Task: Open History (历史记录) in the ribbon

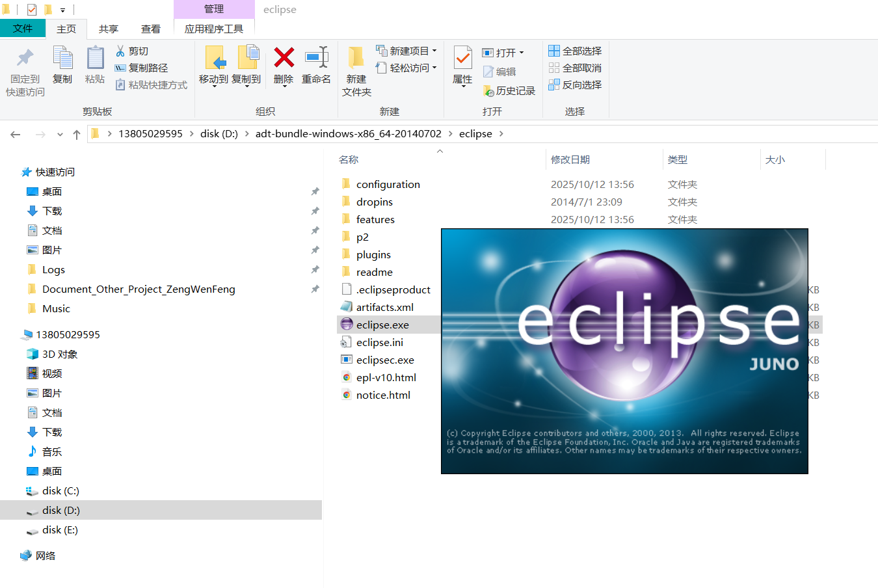Action: click(x=509, y=91)
